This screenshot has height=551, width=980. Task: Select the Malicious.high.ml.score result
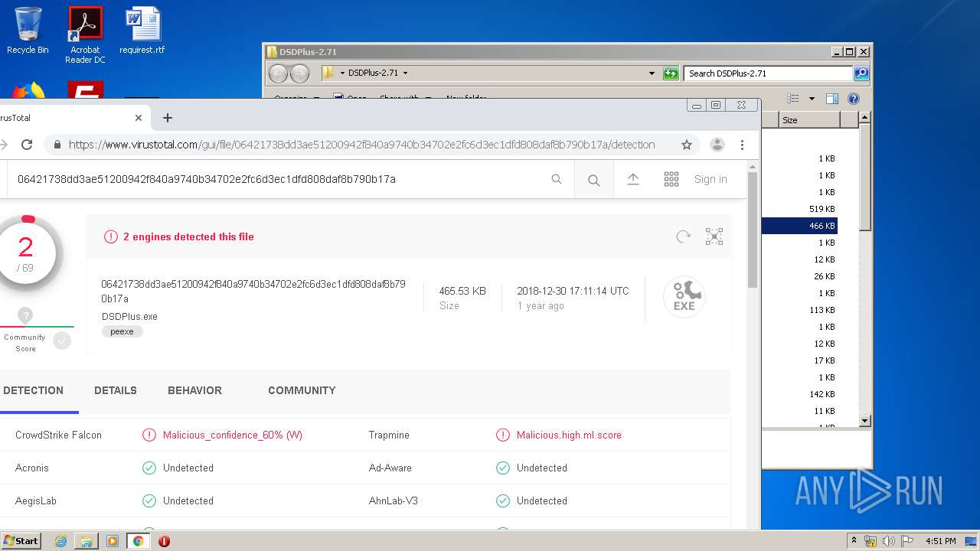(569, 435)
